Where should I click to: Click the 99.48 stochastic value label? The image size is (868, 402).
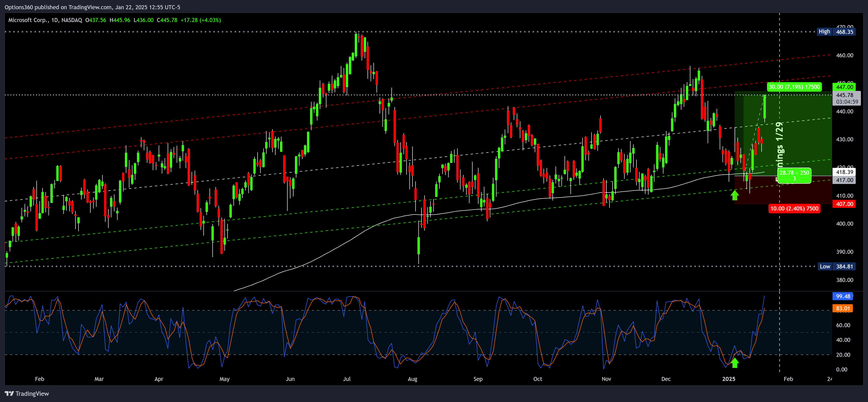tap(842, 296)
